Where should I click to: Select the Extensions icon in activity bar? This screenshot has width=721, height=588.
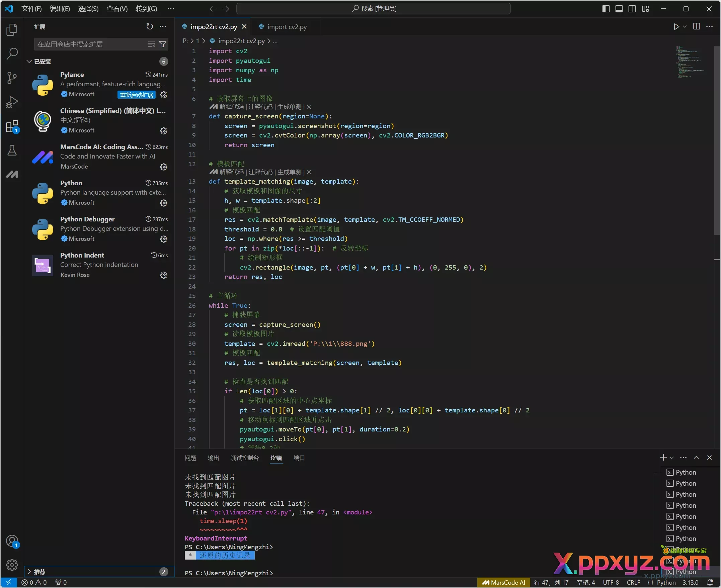[13, 126]
